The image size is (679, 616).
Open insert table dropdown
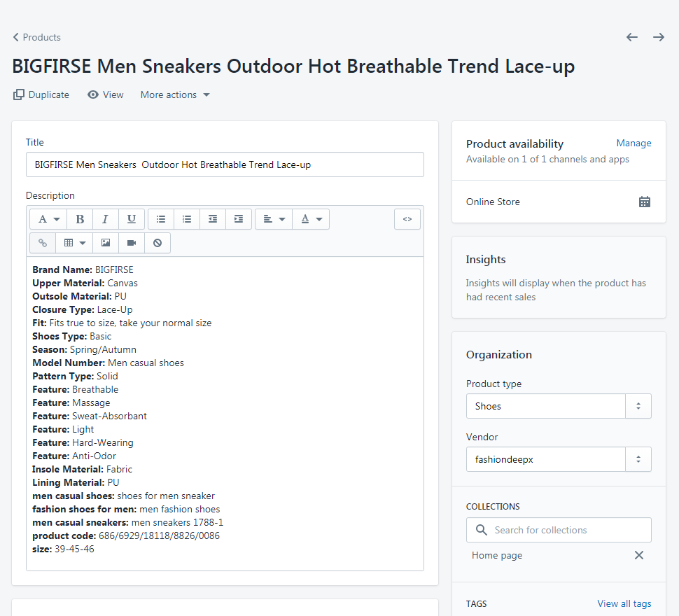tap(74, 243)
